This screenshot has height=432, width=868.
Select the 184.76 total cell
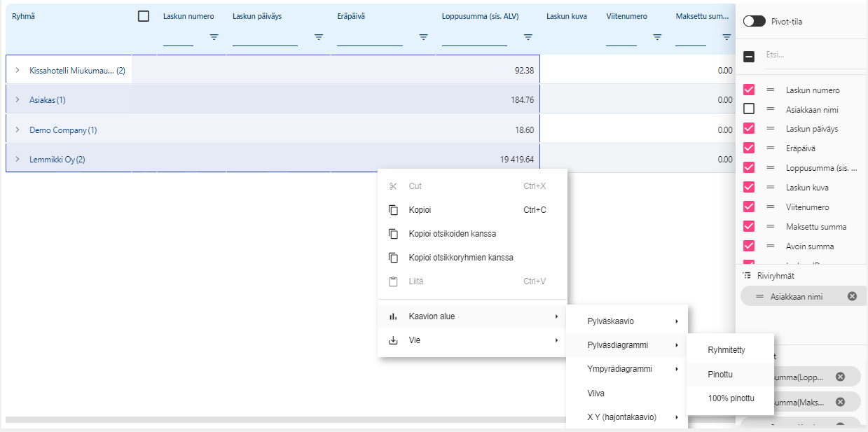pos(488,99)
